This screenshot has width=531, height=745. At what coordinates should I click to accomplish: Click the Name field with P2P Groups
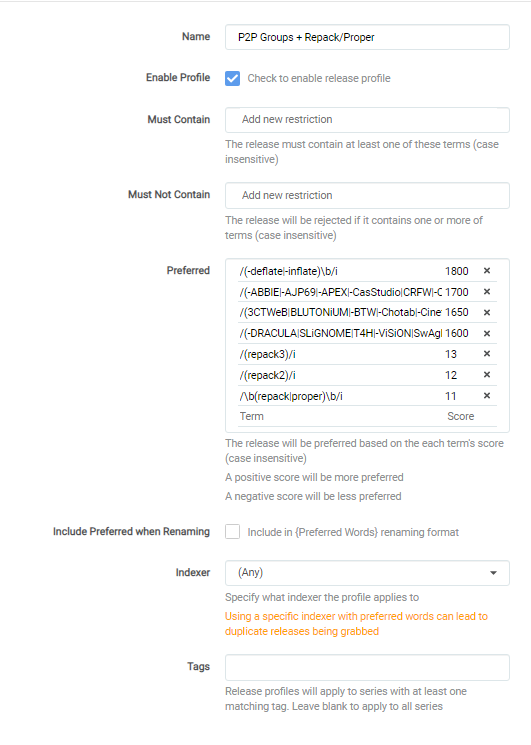coord(367,37)
